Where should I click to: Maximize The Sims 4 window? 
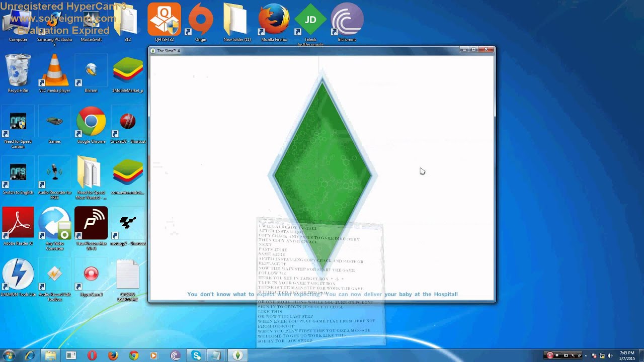474,50
